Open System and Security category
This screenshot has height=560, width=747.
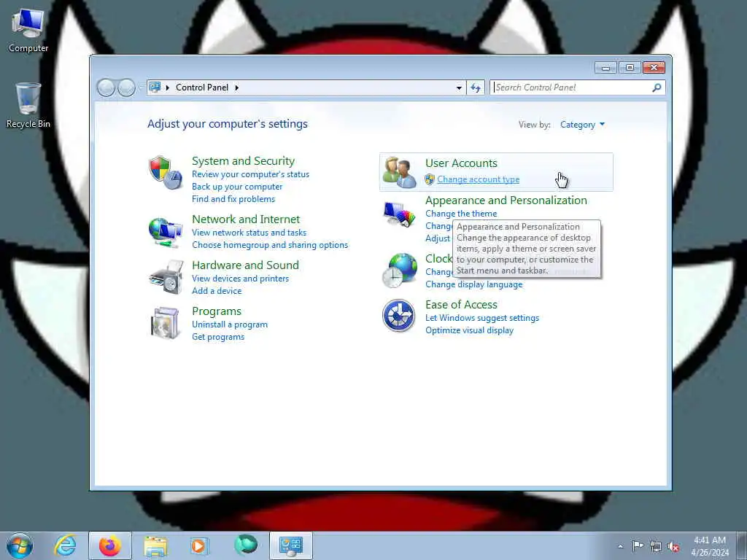coord(243,161)
